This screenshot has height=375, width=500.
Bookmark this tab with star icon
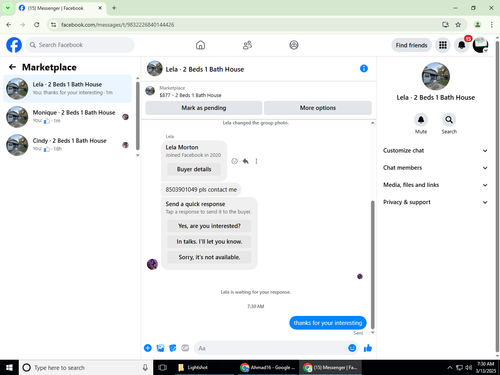(458, 25)
